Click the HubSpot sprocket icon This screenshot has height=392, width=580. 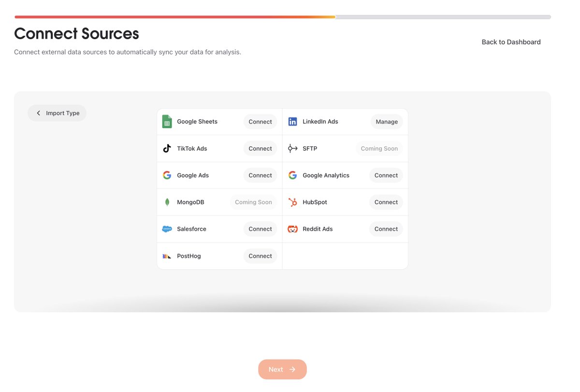click(292, 202)
